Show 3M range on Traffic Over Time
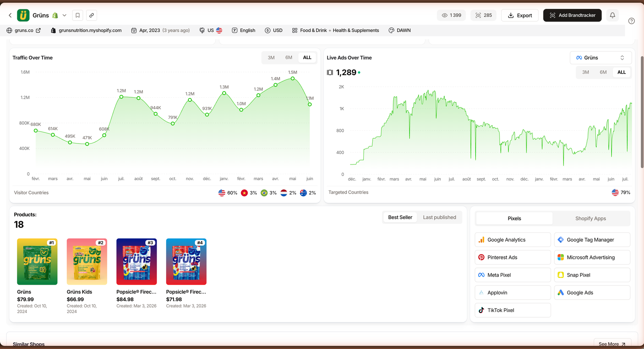This screenshot has width=644, height=349. [x=271, y=57]
